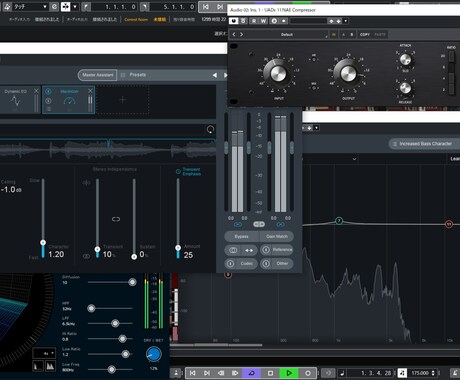Screen dimensions: 460x380
Task: Go to next marker in bottom transport
Action: click(x=207, y=373)
